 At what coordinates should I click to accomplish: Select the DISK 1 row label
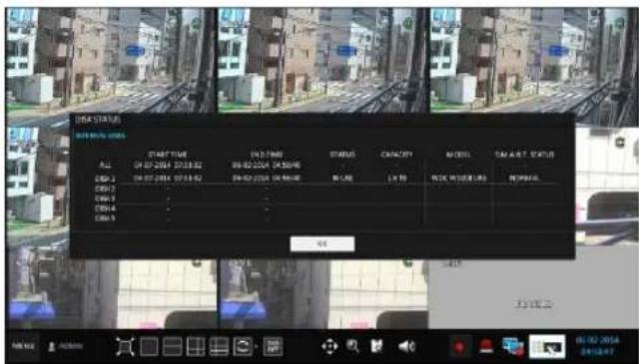105,179
